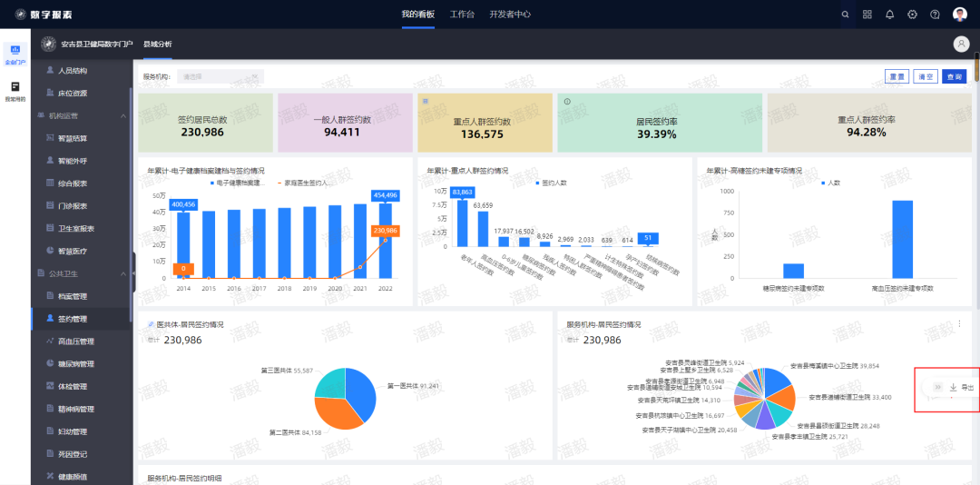Open notifications via the bell icon
This screenshot has width=980, height=485.
(890, 15)
